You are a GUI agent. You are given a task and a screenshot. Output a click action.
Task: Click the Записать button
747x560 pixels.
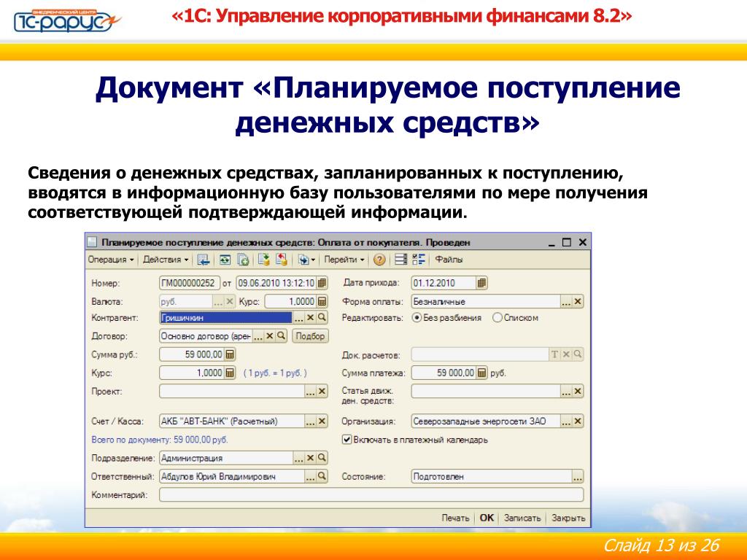point(522,518)
